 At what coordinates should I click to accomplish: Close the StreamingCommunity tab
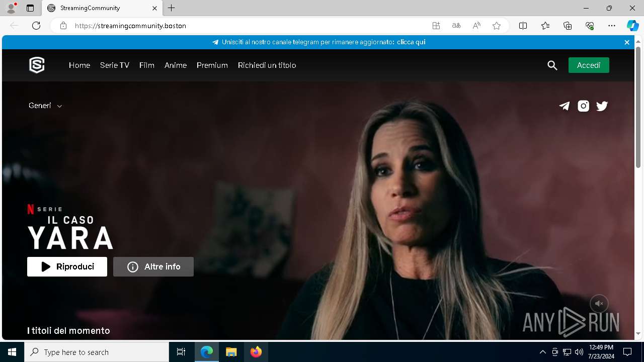[155, 8]
